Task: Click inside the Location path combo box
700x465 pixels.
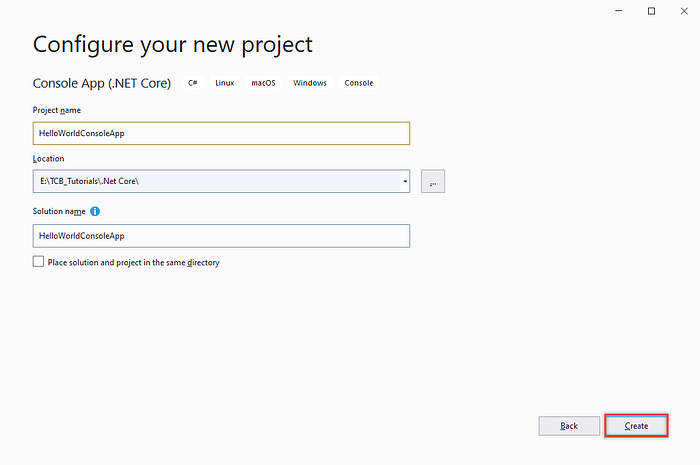Action: [217, 181]
